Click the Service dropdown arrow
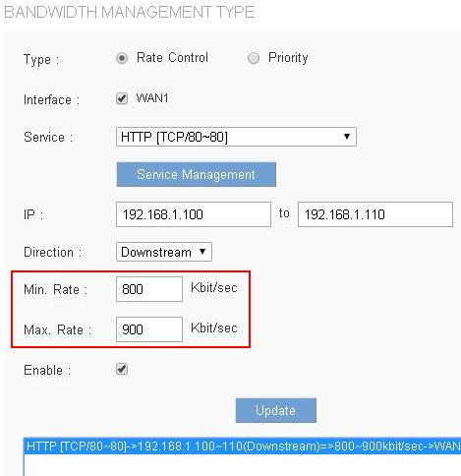This screenshot has height=476, width=461. pos(347,137)
